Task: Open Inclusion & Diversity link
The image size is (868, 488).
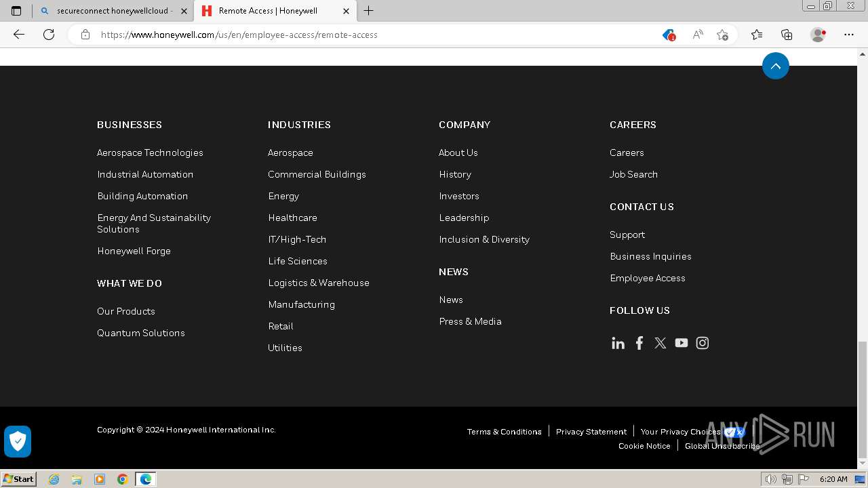Action: point(484,239)
